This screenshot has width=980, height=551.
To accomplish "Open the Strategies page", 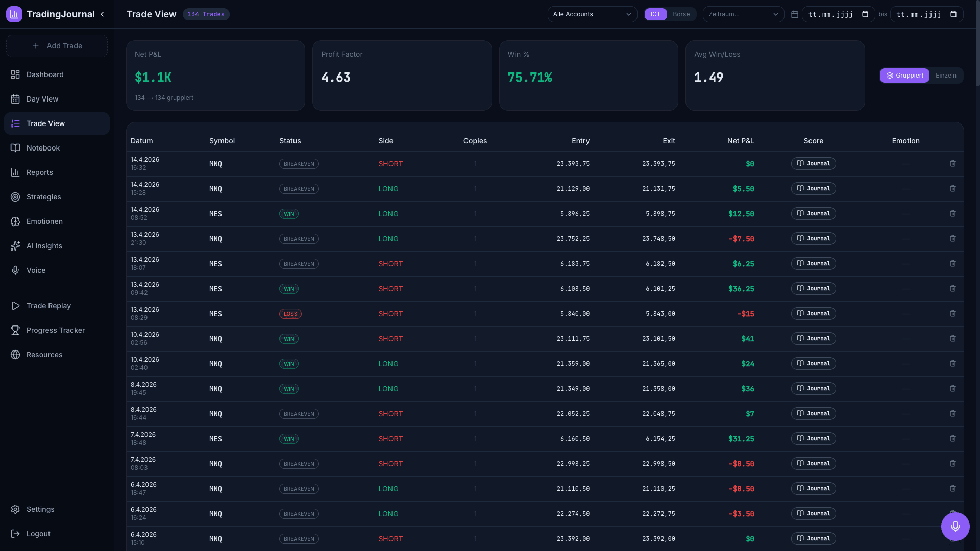I will [57, 197].
